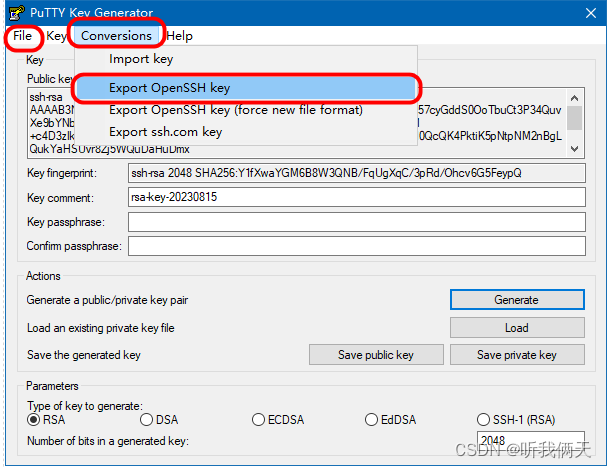
Task: Select the EdDSA key type
Action: [x=391, y=420]
